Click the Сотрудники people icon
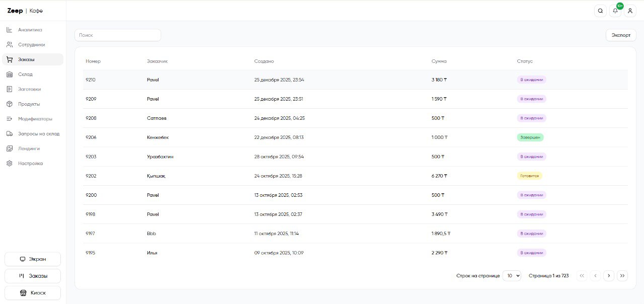Image resolution: width=644 pixels, height=304 pixels. 9,45
